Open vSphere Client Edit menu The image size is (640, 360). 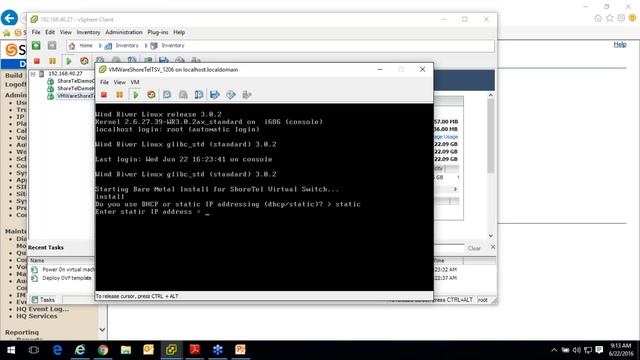tap(50, 32)
